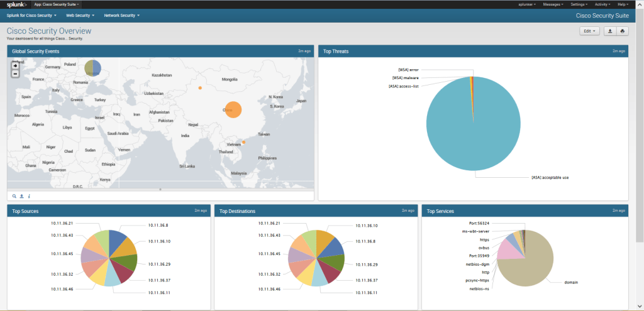Click the large orange bubble over China

pyautogui.click(x=233, y=110)
